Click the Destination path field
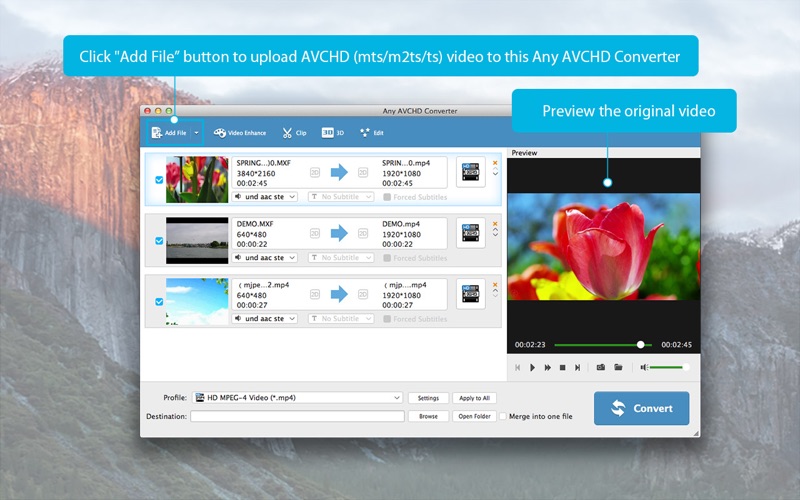This screenshot has width=800, height=500. pyautogui.click(x=297, y=416)
